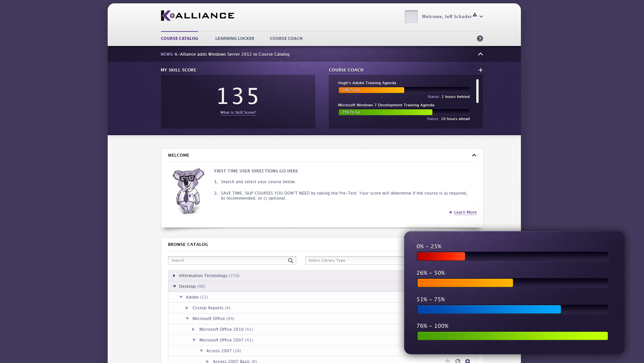Expand Microsoft Office 2010 (41) node
The height and width of the screenshot is (363, 644).
click(x=194, y=329)
